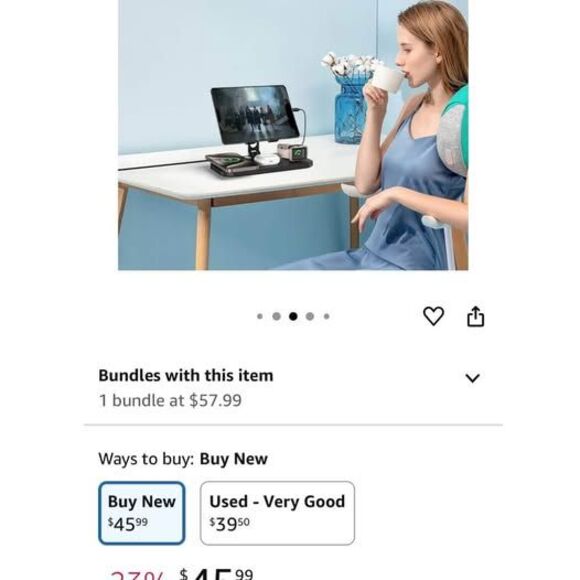Select the first image carousel dot
580x580 pixels.
(260, 316)
